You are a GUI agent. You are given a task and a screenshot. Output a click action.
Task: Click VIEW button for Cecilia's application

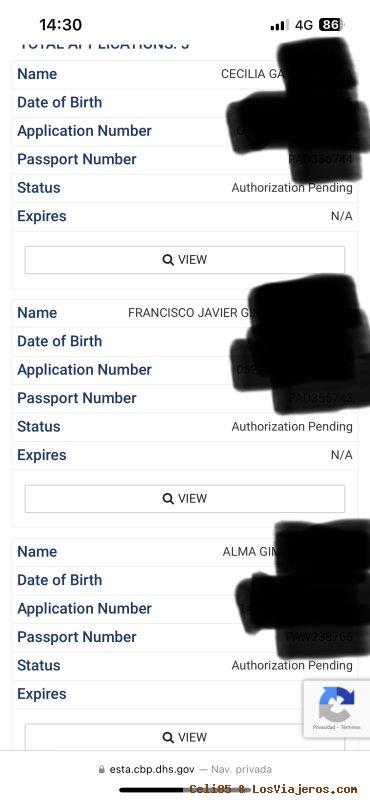[x=185, y=260]
